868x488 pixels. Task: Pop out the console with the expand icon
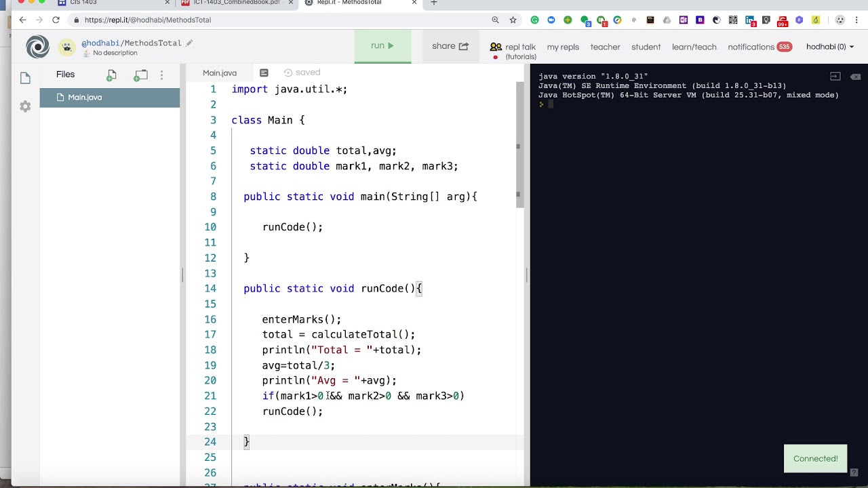(835, 77)
